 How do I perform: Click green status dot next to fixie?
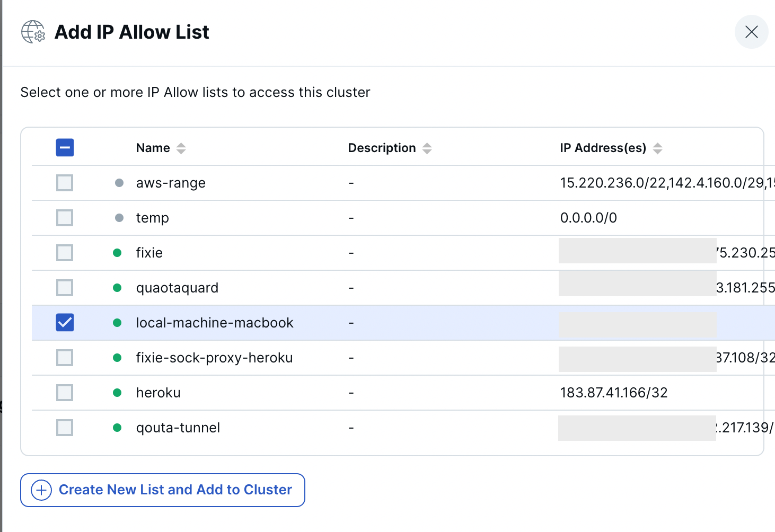coord(118,253)
